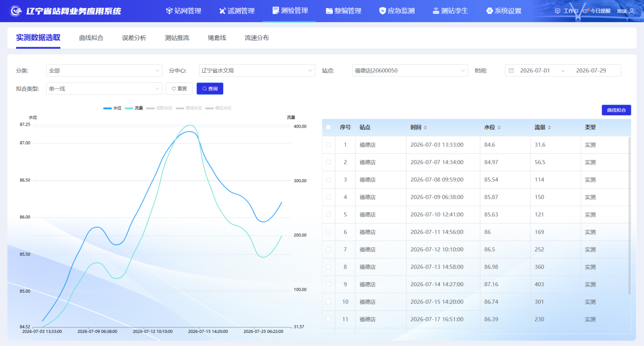Image resolution: width=644 pixels, height=346 pixels.
Task: Click the 应急监测 shield icon
Action: (x=382, y=11)
